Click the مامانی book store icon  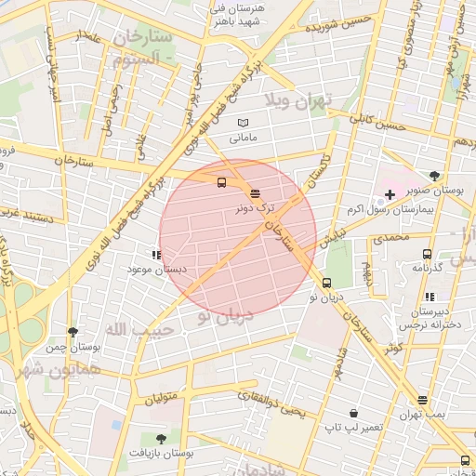tap(243, 123)
